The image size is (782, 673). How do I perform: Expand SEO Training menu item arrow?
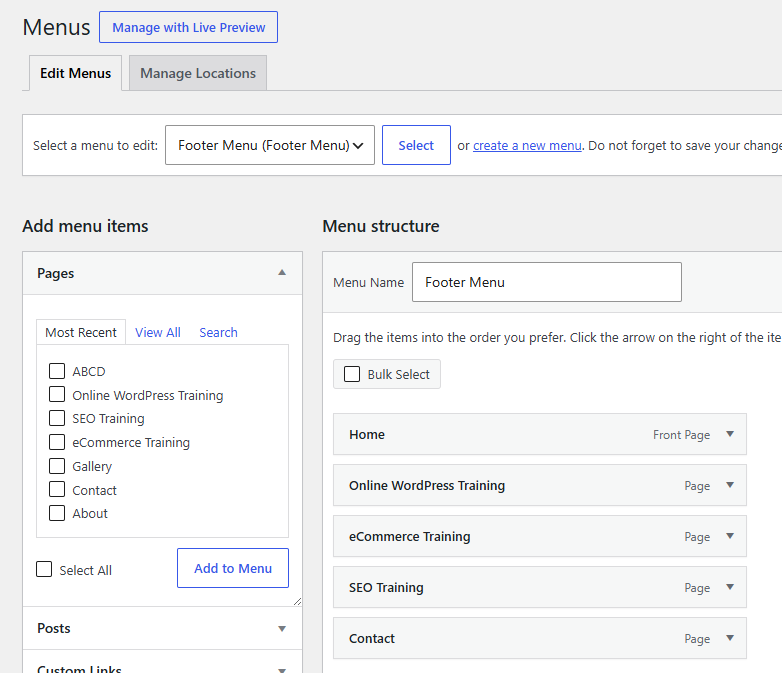(x=730, y=587)
